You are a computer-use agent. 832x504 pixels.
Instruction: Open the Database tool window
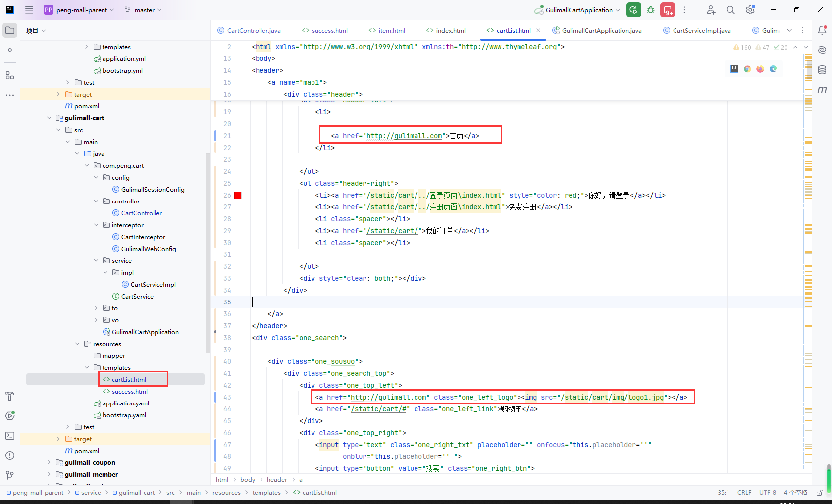[822, 70]
